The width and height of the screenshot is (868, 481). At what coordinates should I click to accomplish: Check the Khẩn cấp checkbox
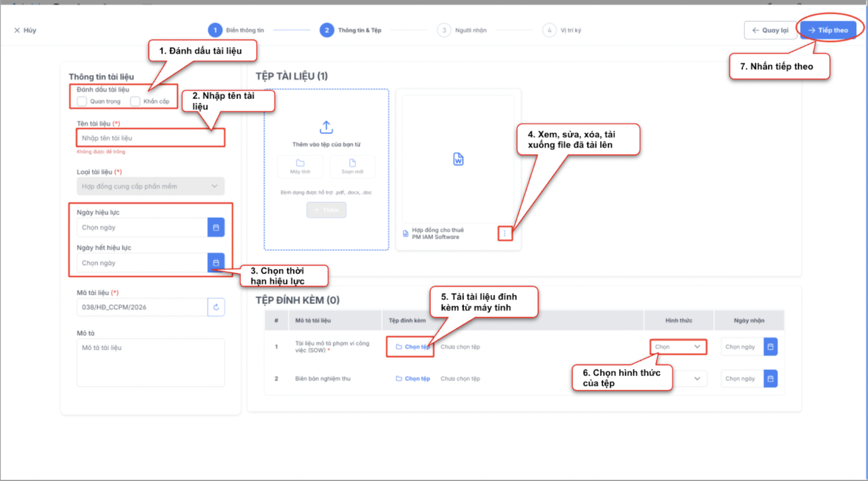click(135, 101)
